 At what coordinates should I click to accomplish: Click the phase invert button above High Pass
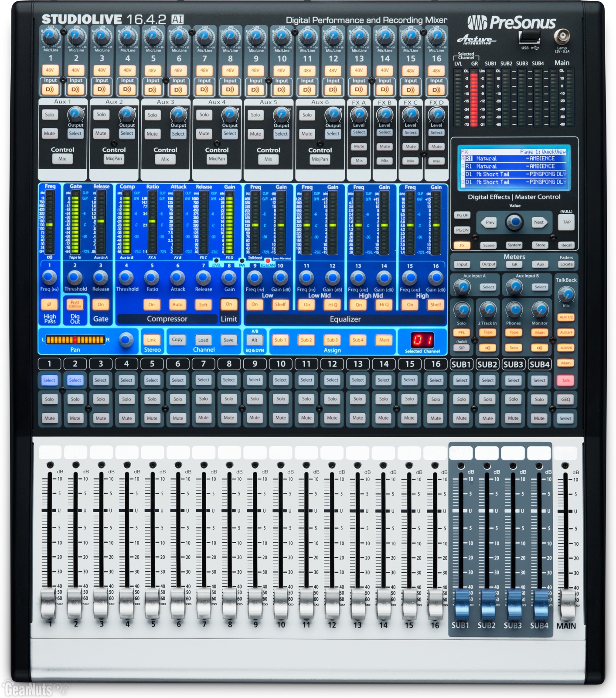click(49, 305)
